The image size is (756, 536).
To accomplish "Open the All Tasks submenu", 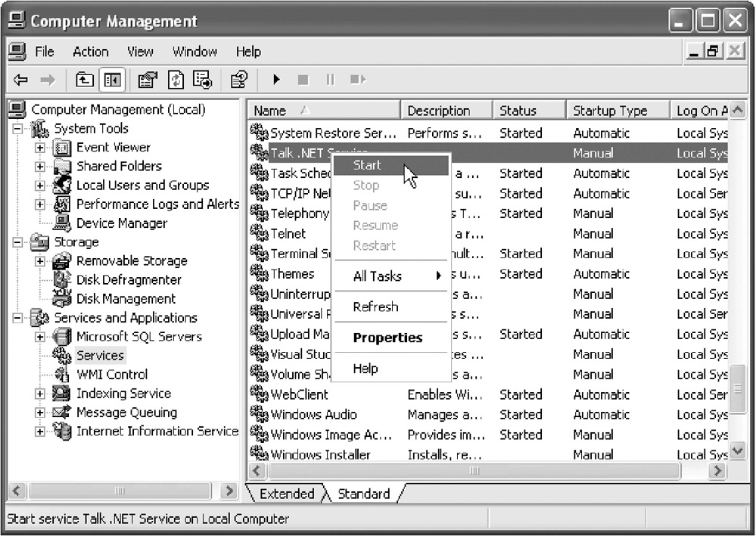I will pos(378,276).
